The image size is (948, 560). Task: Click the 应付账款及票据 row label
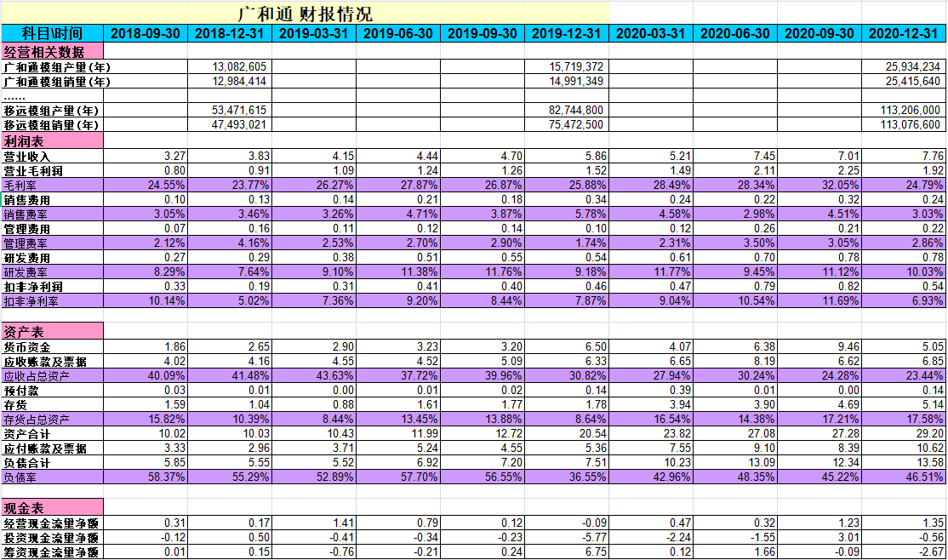53,449
